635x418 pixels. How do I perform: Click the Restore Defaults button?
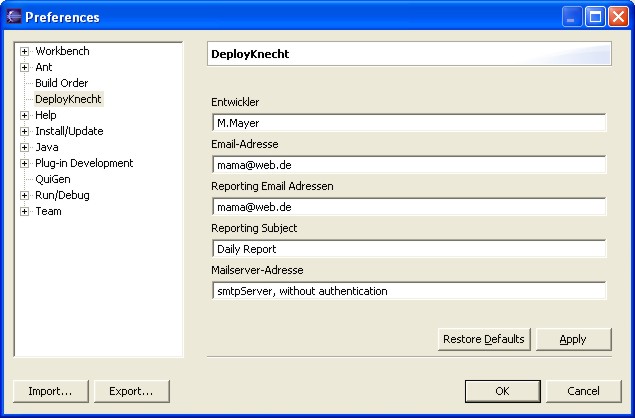[484, 339]
